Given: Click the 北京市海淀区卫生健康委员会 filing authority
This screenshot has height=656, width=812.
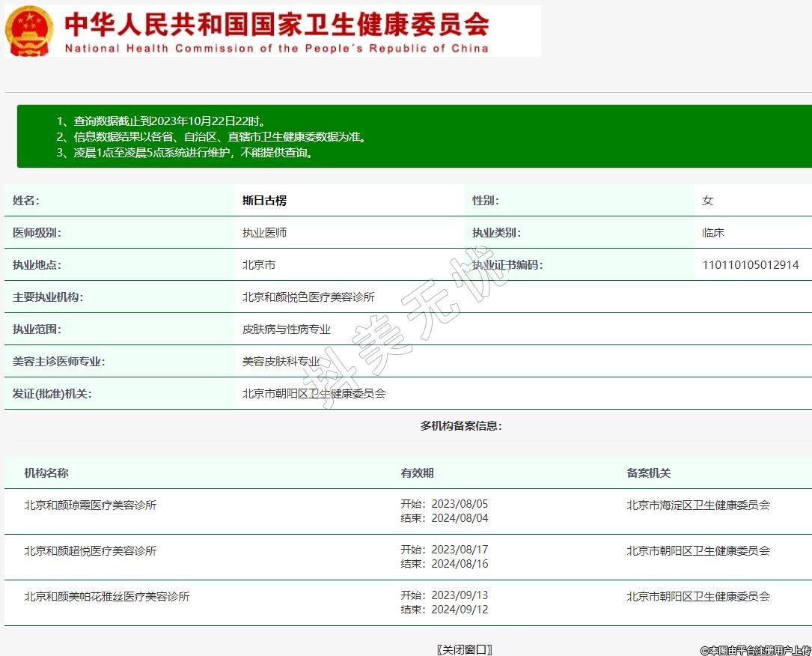Looking at the screenshot, I should 698,505.
